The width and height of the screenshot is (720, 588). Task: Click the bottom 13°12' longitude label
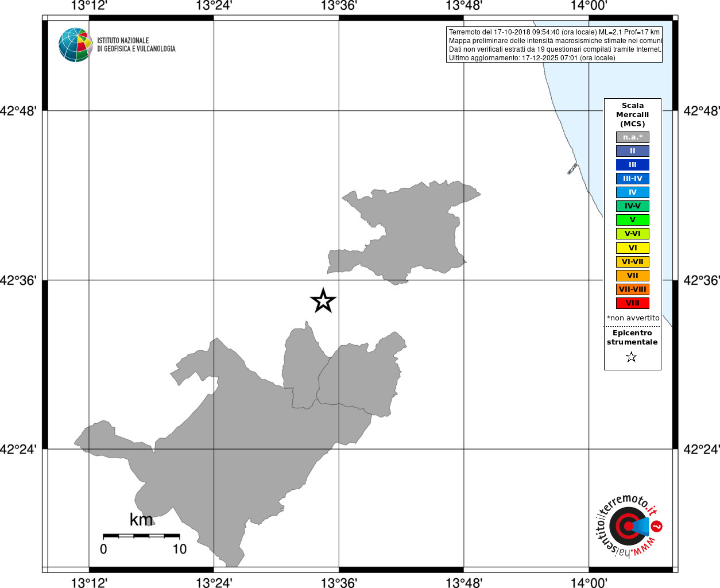[x=89, y=582]
